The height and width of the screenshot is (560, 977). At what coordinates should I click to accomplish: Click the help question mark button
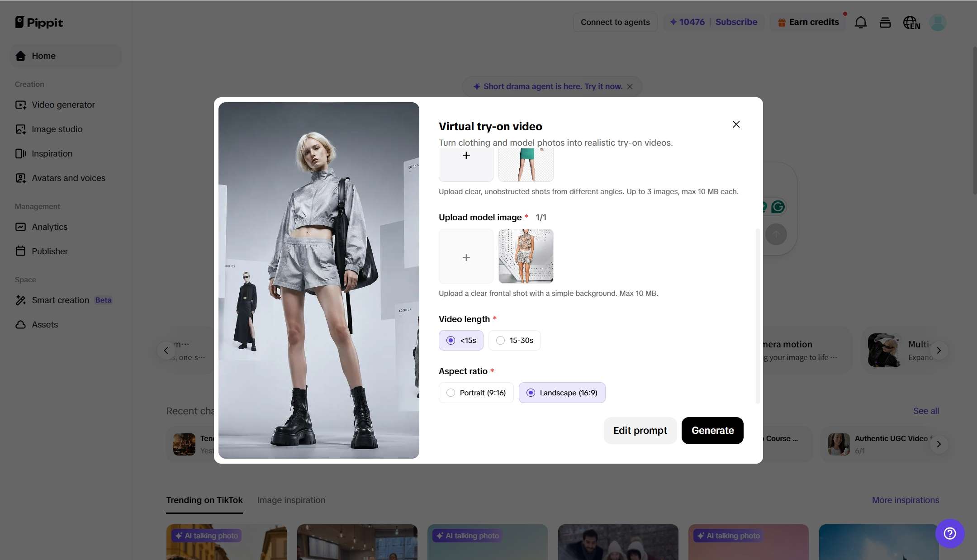pos(950,533)
